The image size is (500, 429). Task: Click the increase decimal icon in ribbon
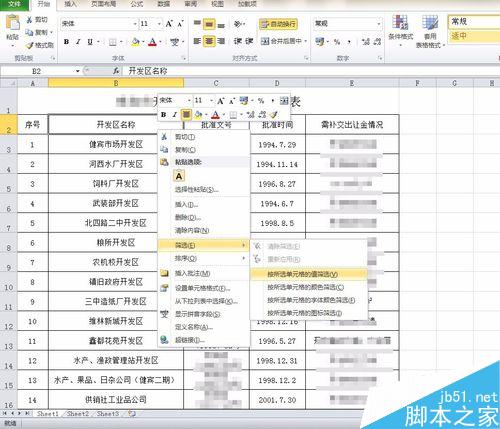[366, 42]
